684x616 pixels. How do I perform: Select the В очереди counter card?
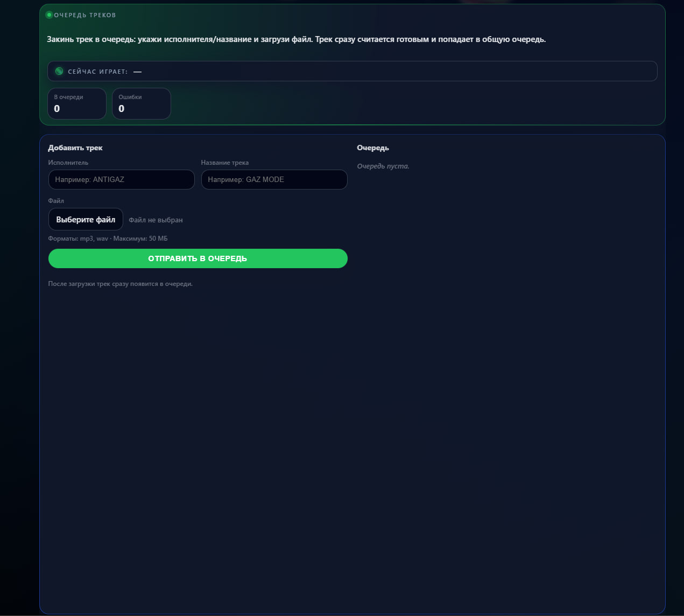(77, 103)
